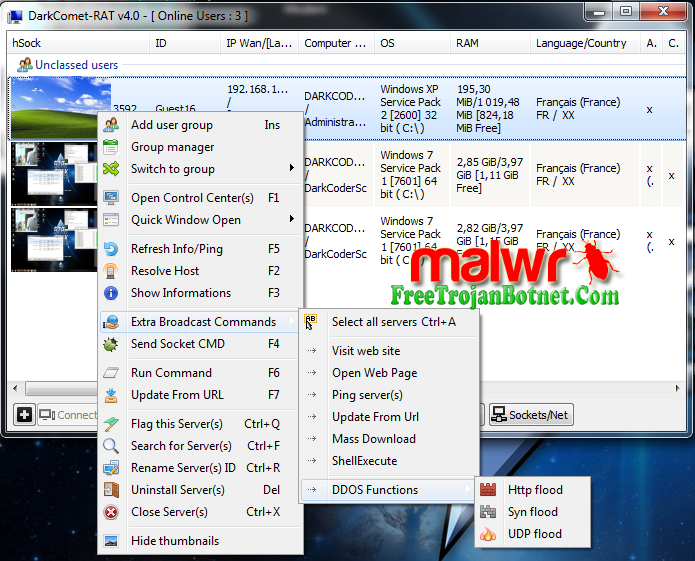Image resolution: width=695 pixels, height=561 pixels.
Task: Click the Windows XP Service Pack OS cell
Action: click(x=412, y=109)
